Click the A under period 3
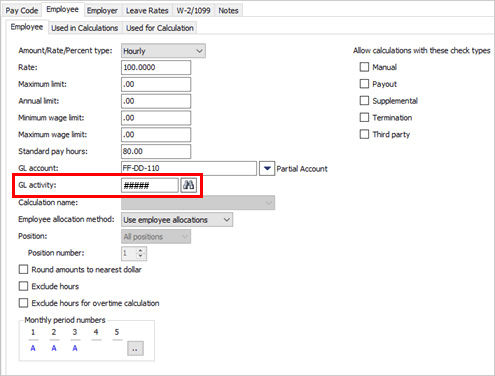495x376 pixels. coord(75,348)
